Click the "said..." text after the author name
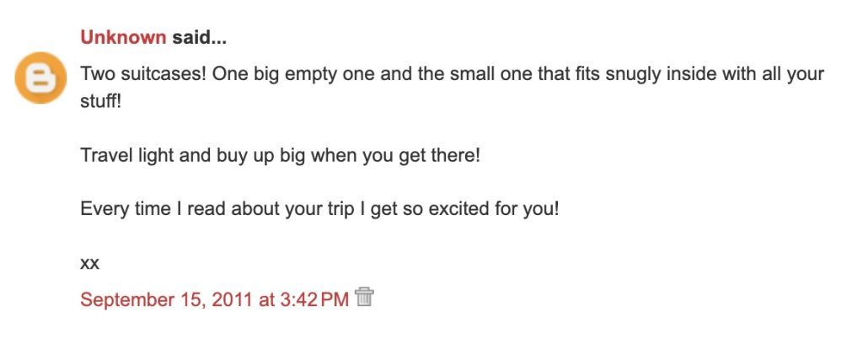 coord(200,38)
